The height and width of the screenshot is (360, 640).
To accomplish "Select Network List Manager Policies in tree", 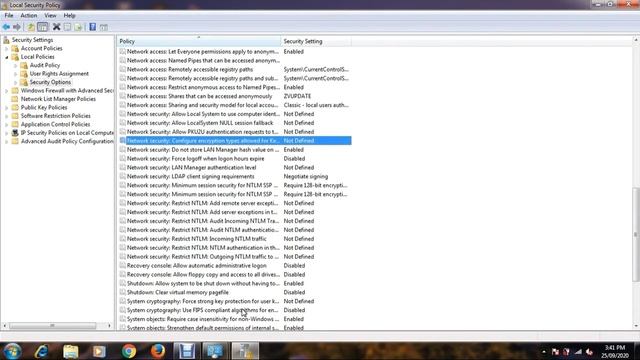I will (x=58, y=99).
